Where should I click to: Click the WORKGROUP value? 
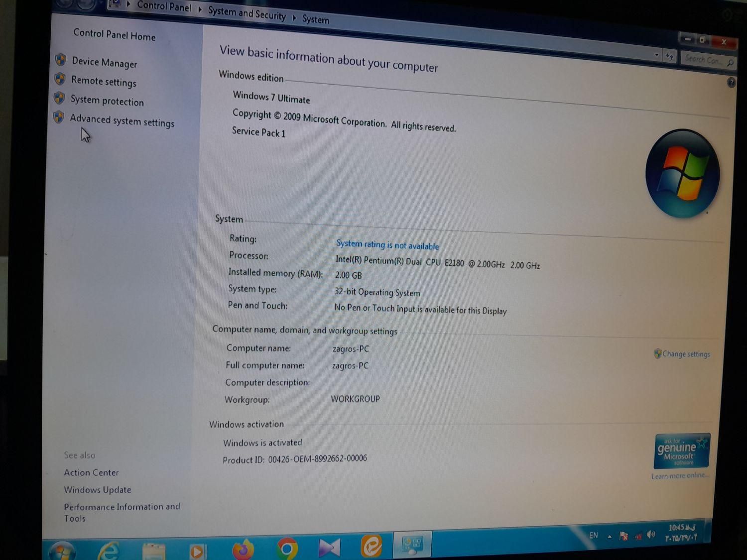coord(355,399)
